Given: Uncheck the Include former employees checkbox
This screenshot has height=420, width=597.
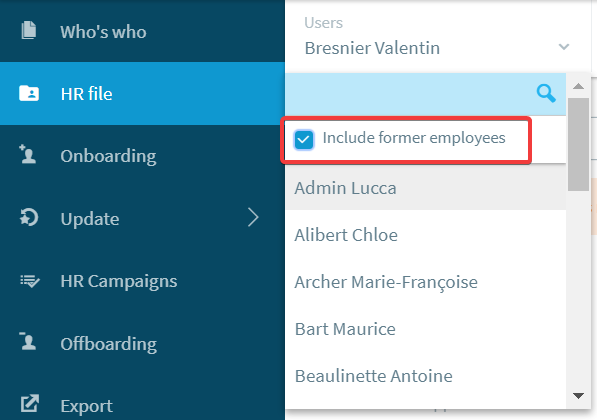Looking at the screenshot, I should (304, 139).
